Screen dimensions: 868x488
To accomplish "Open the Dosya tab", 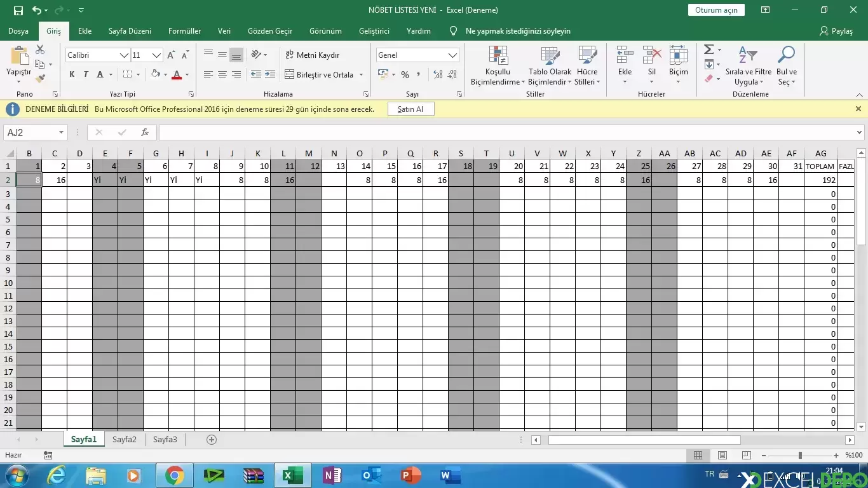I will (18, 30).
